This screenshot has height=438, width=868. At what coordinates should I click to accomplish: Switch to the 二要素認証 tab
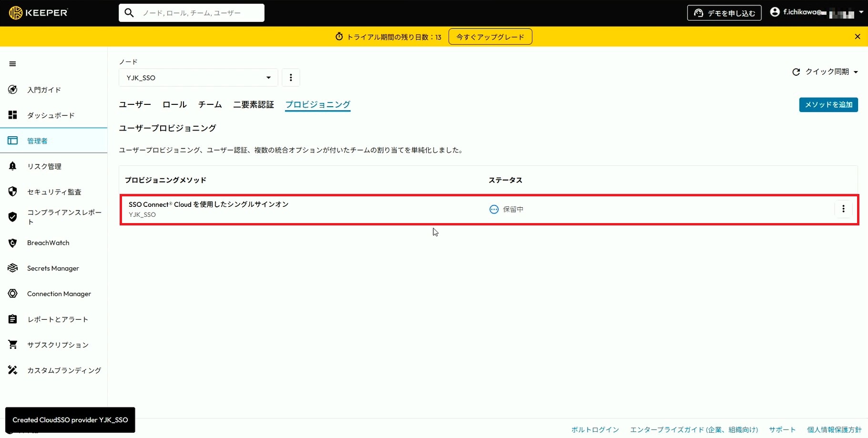(254, 104)
